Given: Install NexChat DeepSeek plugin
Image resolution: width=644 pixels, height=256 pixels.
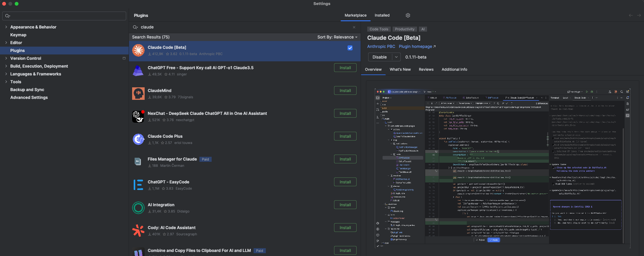Looking at the screenshot, I should pyautogui.click(x=345, y=113).
